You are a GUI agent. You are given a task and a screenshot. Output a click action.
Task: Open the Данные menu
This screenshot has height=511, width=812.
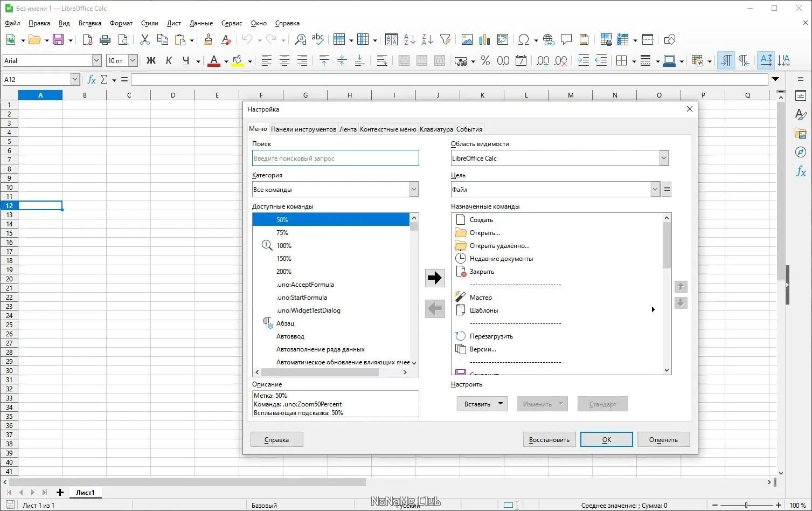pyautogui.click(x=201, y=23)
